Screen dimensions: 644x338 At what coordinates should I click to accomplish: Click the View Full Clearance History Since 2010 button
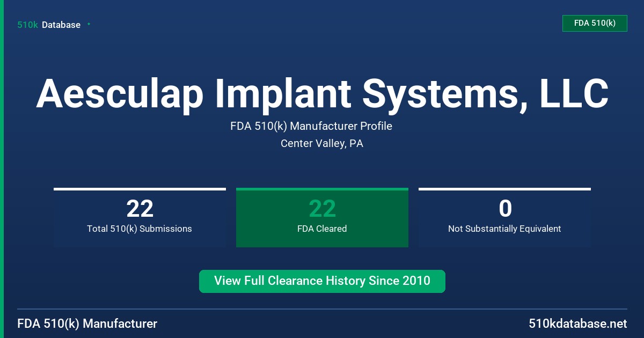[322, 281]
